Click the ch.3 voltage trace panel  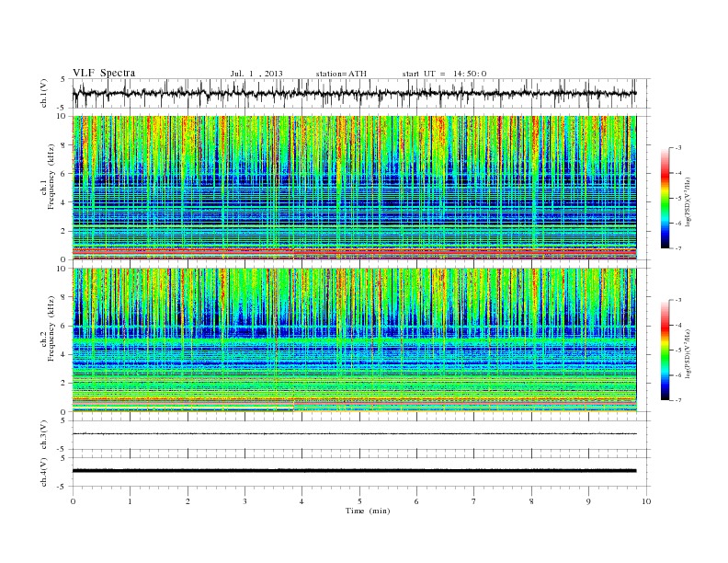[x=361, y=435]
